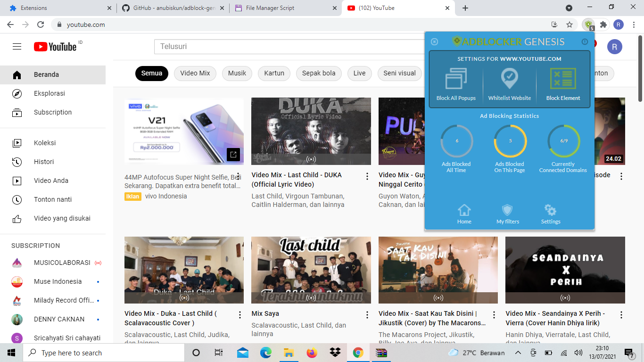
Task: Click Ads Blocked All Time progress ring
Action: coord(457,140)
